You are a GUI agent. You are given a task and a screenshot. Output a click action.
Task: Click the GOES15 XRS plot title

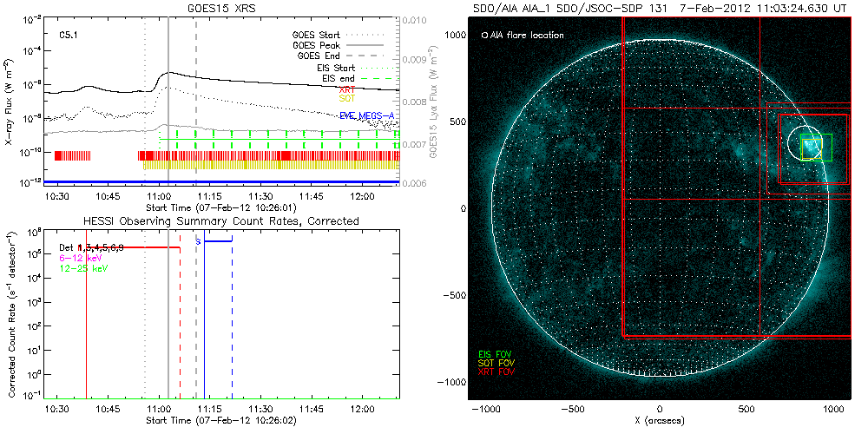227,8
